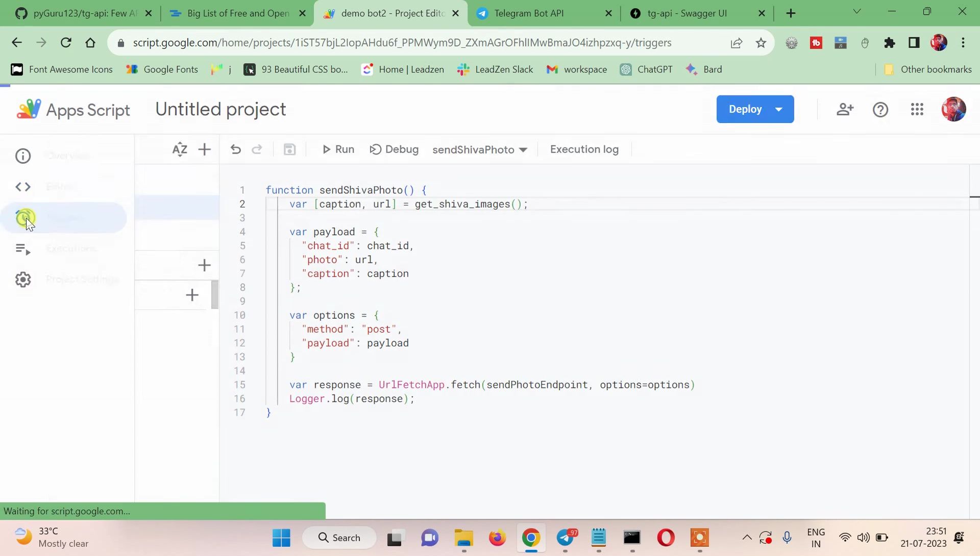Go back in browser history
Image resolution: width=980 pixels, height=556 pixels.
pyautogui.click(x=17, y=43)
